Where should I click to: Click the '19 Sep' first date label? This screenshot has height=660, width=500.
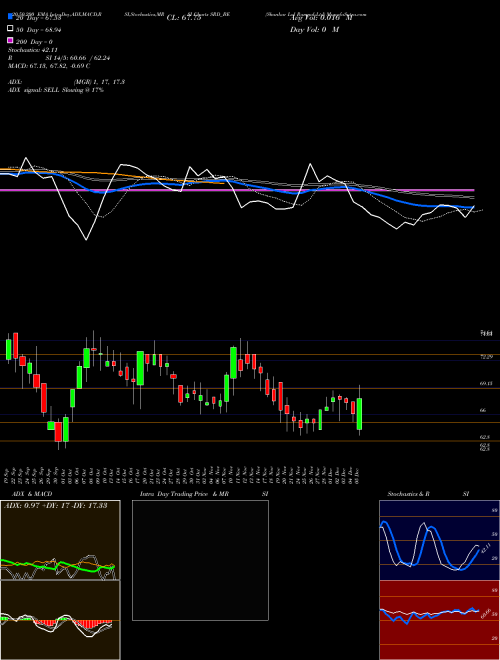8,475
